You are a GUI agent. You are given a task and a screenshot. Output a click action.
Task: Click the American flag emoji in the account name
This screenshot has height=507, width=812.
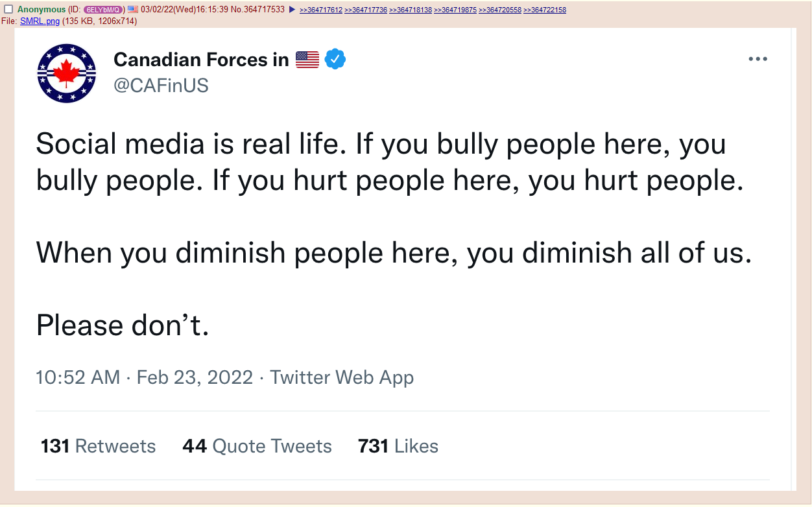307,60
